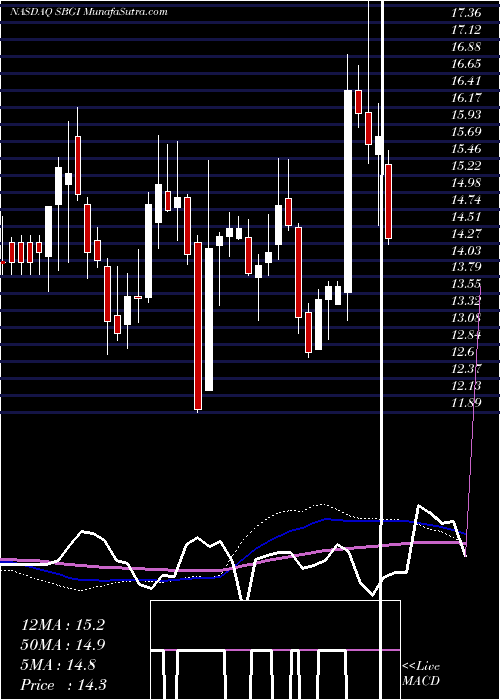Select the 17.36 price axis label
500x700 pixels.
tap(466, 12)
